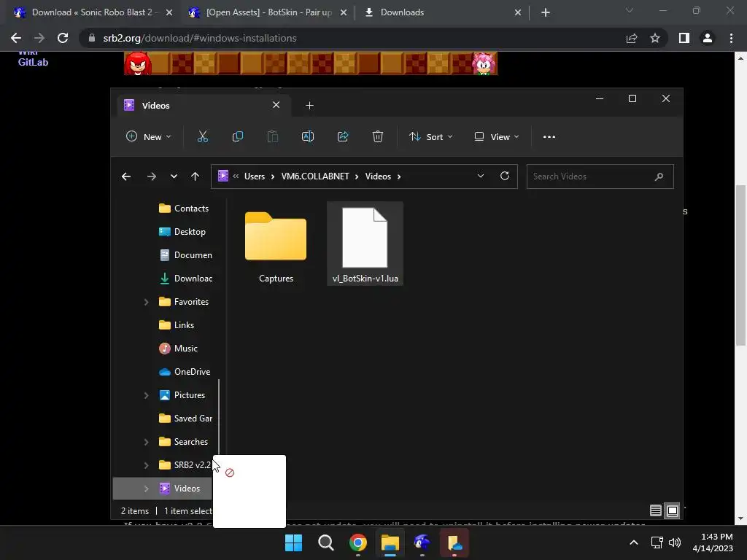747x560 pixels.
Task: Open volume speaker tray icon
Action: coord(675,542)
